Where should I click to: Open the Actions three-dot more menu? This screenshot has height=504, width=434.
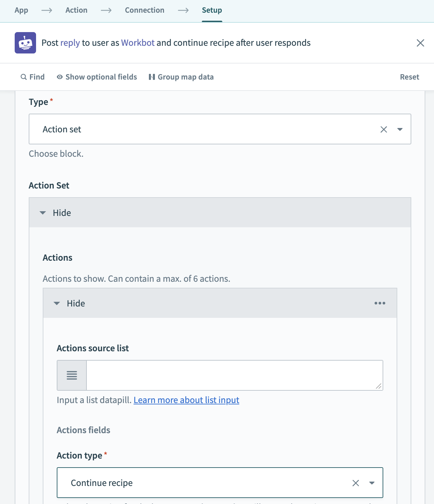coord(380,303)
